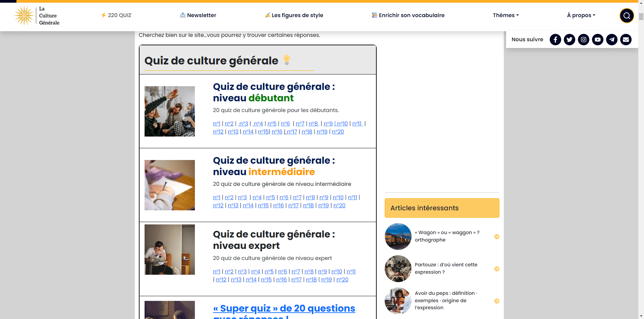Open intermédiaire quiz n°1 link

pos(217,198)
